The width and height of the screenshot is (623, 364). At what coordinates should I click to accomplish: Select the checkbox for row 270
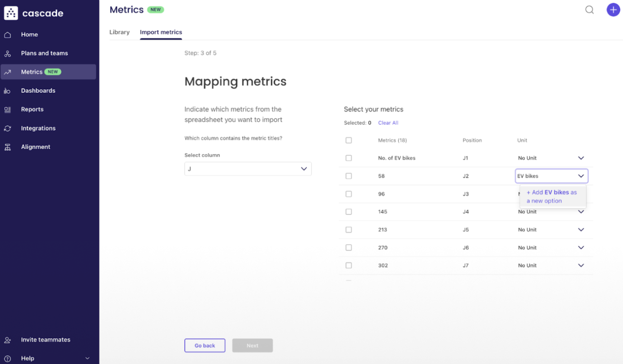coord(349,248)
